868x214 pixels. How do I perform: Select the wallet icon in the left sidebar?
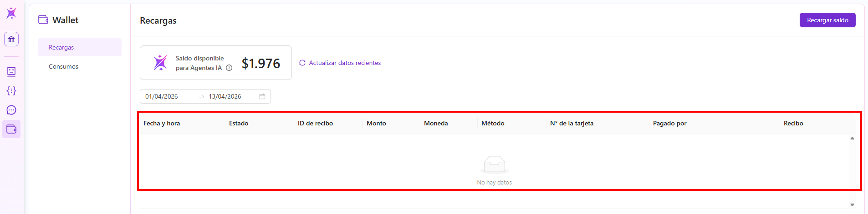[x=11, y=129]
